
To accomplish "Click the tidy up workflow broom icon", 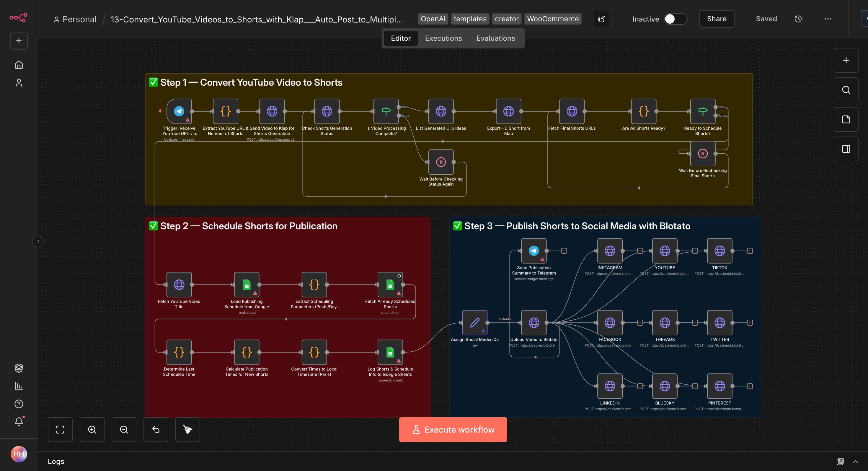I will coord(187,430).
